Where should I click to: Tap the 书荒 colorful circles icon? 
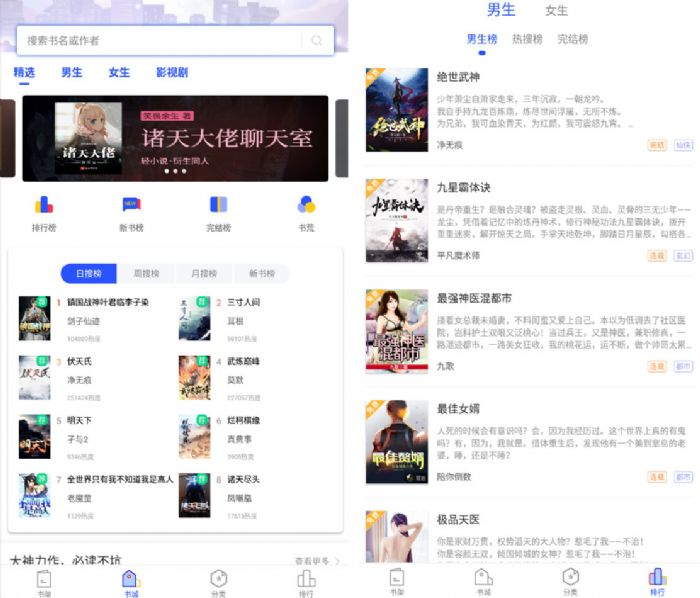[x=306, y=205]
